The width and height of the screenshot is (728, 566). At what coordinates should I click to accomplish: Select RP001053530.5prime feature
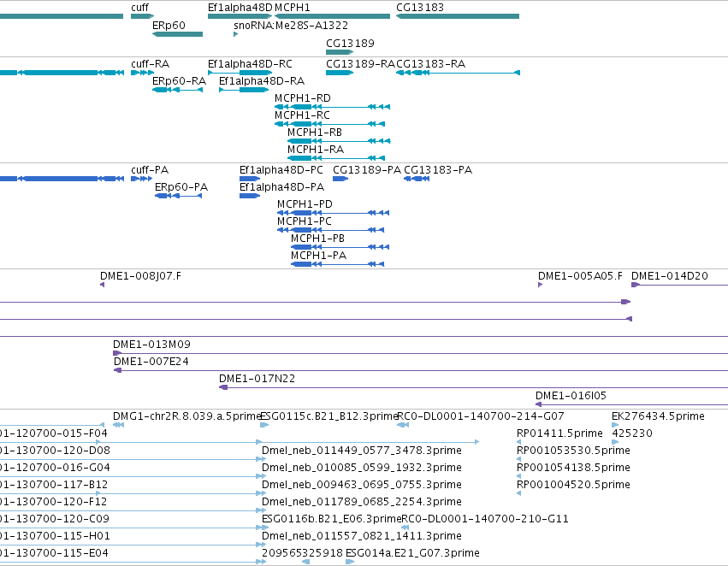click(x=518, y=459)
